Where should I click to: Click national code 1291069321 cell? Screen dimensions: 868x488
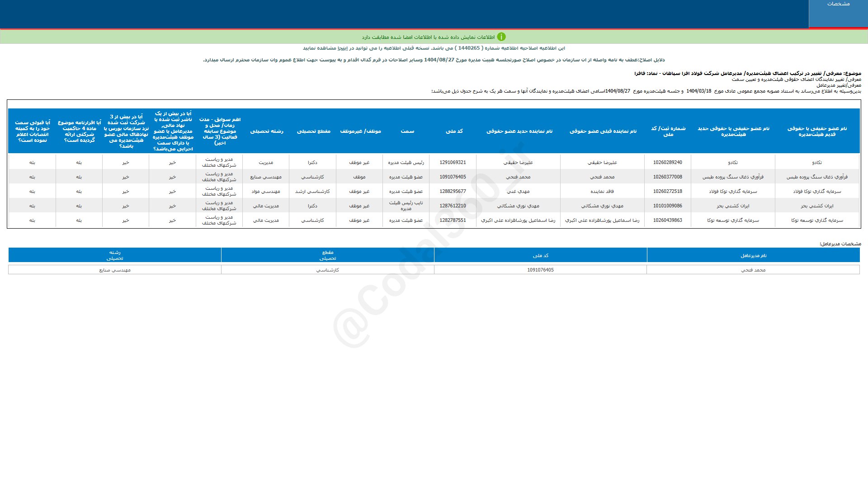pyautogui.click(x=453, y=163)
